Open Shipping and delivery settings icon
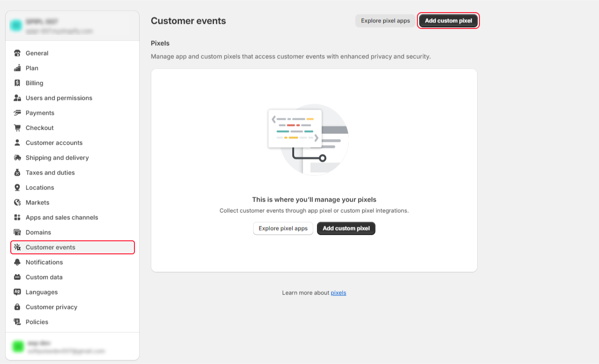599x364 pixels. 18,157
